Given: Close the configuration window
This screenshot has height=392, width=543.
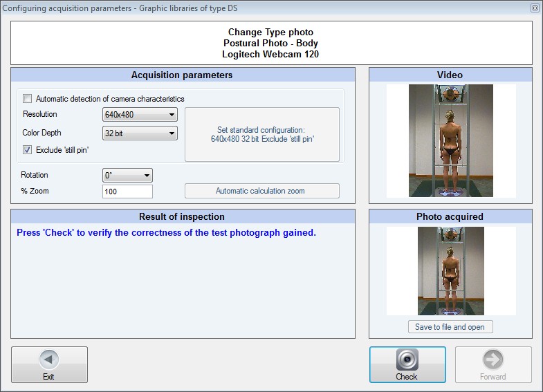Looking at the screenshot, I should click(535, 8).
